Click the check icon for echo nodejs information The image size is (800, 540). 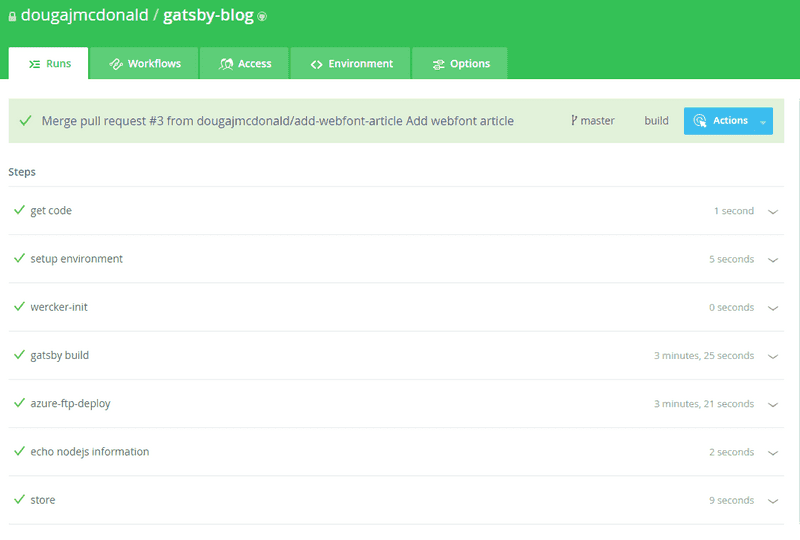[19, 451]
